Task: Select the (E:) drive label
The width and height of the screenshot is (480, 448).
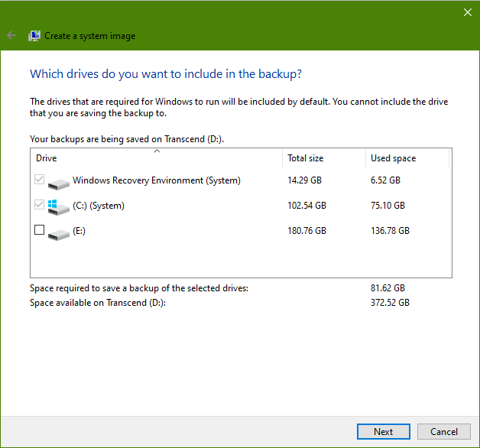Action: [79, 231]
